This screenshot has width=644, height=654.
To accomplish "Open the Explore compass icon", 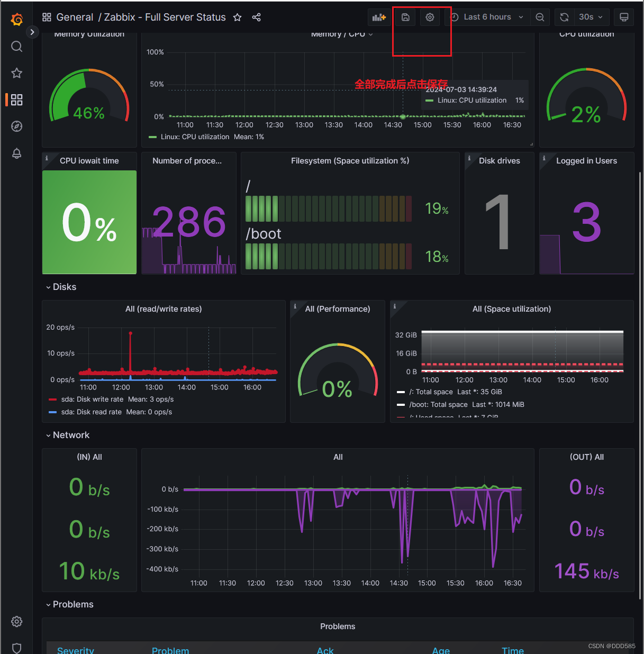I will tap(17, 126).
